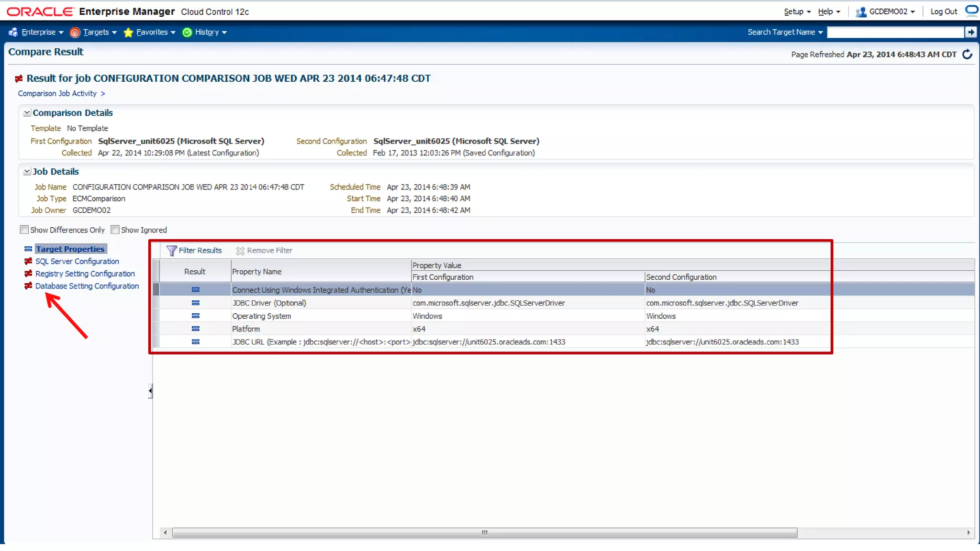The height and width of the screenshot is (551, 980).
Task: Click the Targets bullseye icon
Action: pos(75,32)
